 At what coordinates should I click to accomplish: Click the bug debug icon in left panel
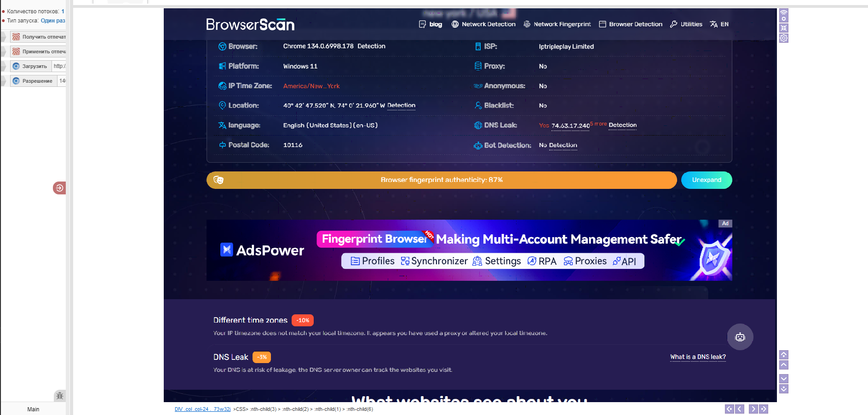60,396
